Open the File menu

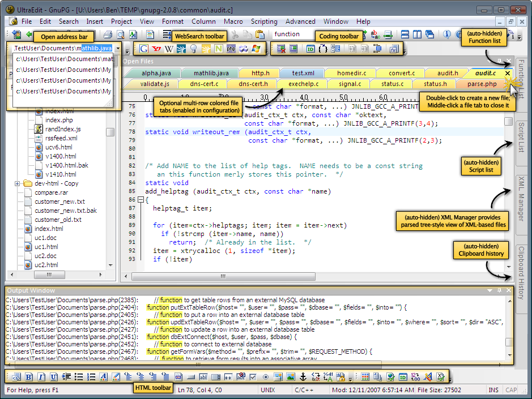click(x=27, y=22)
